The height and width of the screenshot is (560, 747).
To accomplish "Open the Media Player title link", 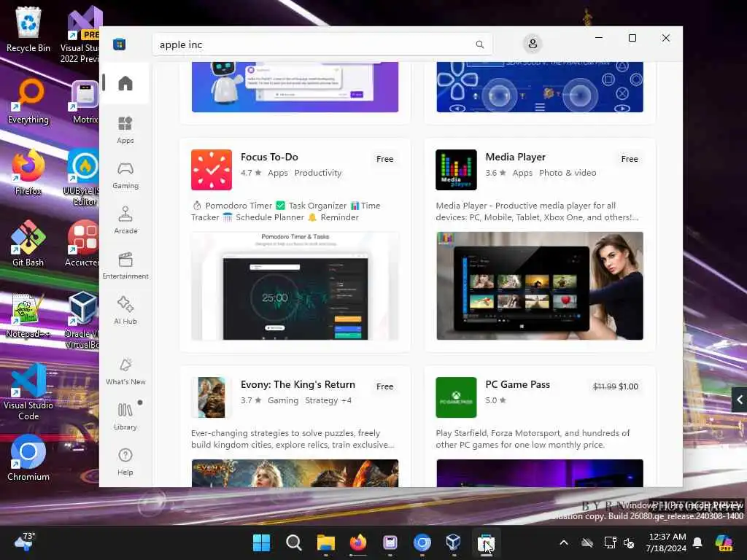I will (x=516, y=157).
